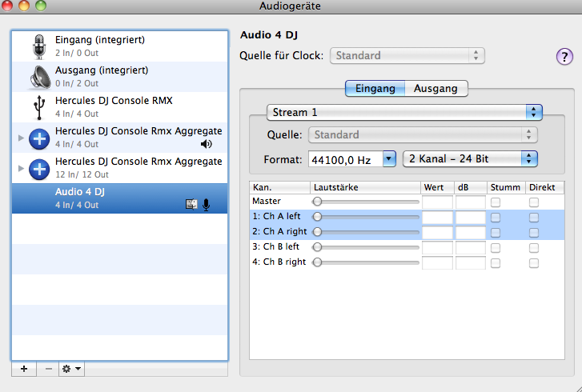Click the 3: Ch B left volume slider

(366, 247)
